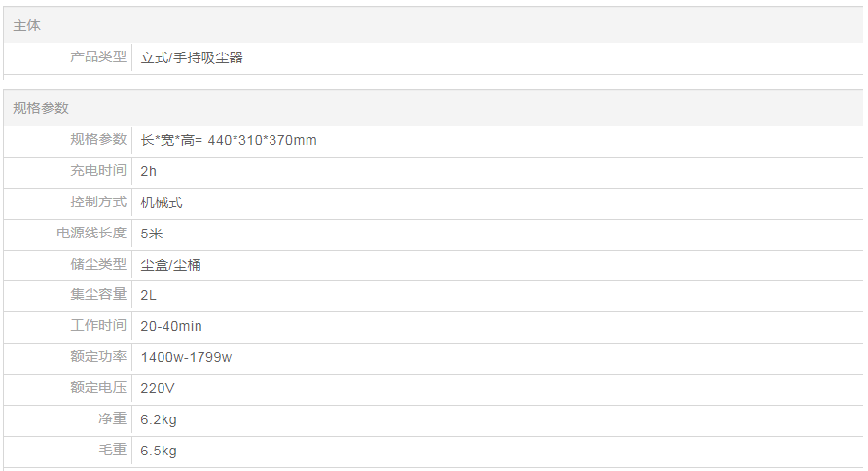
Task: Click the 集尘容量 label
Action: (x=98, y=295)
